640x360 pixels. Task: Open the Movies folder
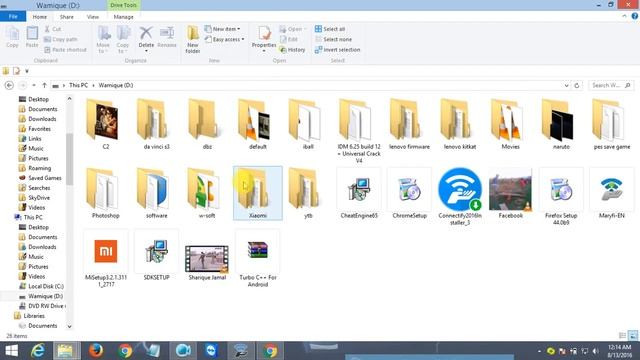click(511, 124)
